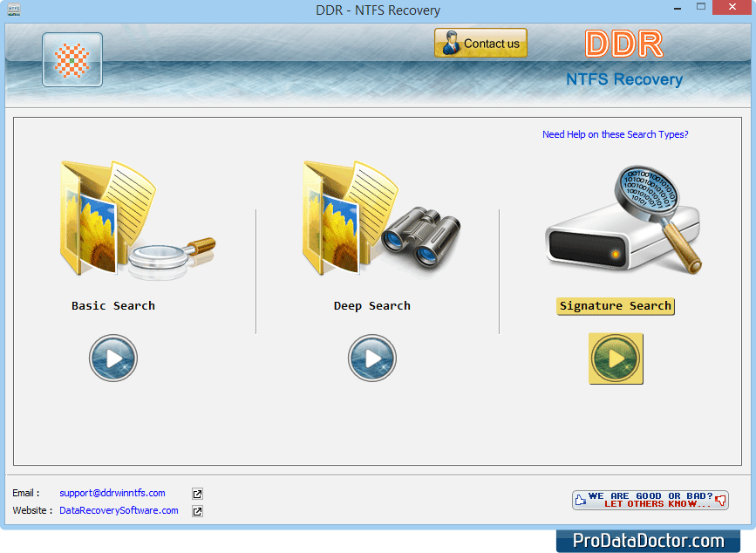Viewport: 756px width, 553px height.
Task: Click the 'Email :' label
Action: click(26, 493)
